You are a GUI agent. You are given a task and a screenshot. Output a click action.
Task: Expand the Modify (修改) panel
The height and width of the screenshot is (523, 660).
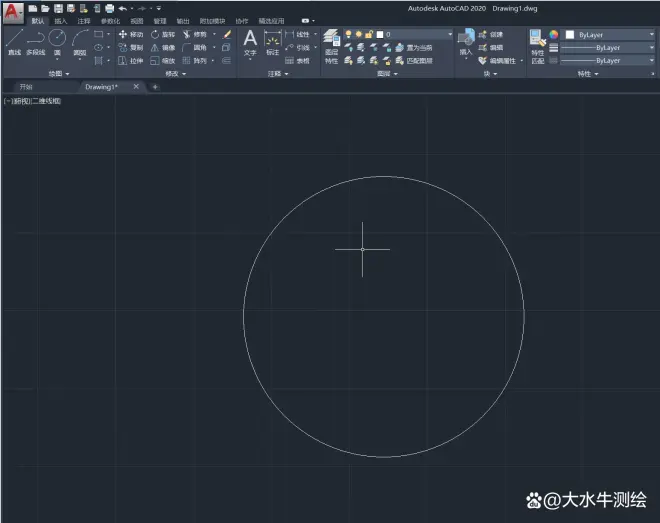tap(176, 74)
